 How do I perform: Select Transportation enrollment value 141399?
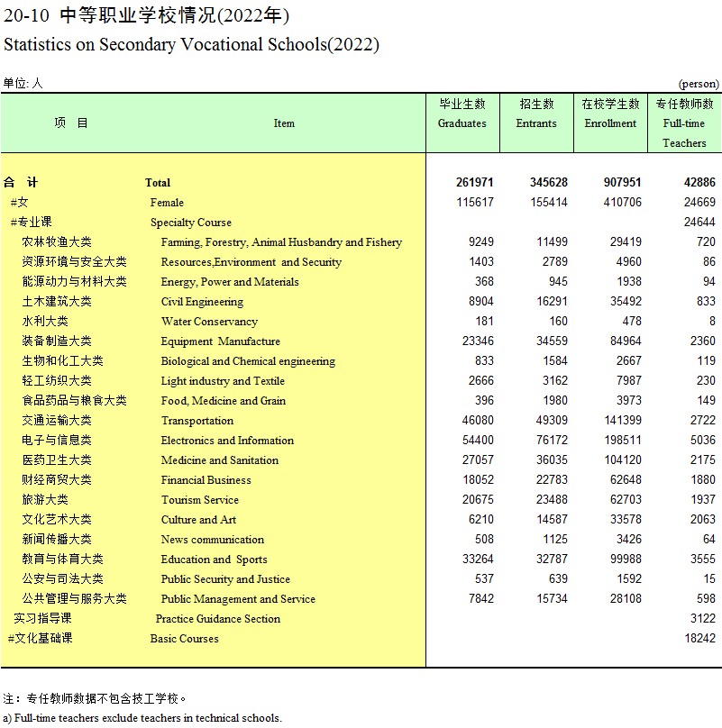coord(623,420)
